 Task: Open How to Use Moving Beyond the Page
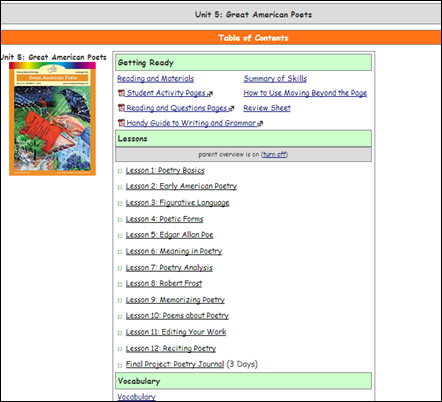click(305, 93)
